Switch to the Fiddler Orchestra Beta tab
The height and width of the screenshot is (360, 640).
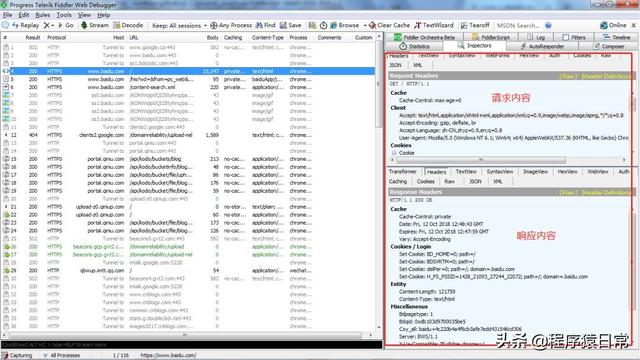[x=424, y=37]
